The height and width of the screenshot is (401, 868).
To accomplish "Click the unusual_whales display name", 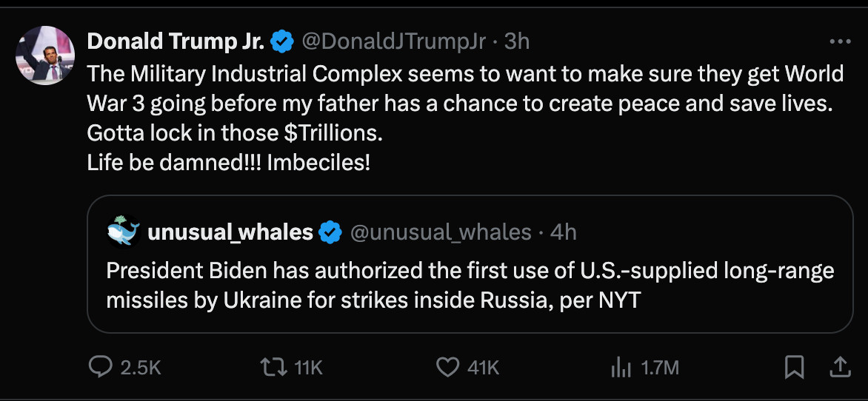I will click(230, 233).
